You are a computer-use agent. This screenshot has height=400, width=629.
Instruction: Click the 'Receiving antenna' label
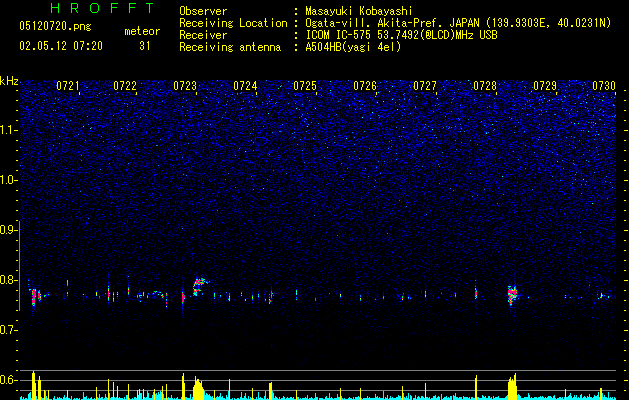[x=230, y=47]
